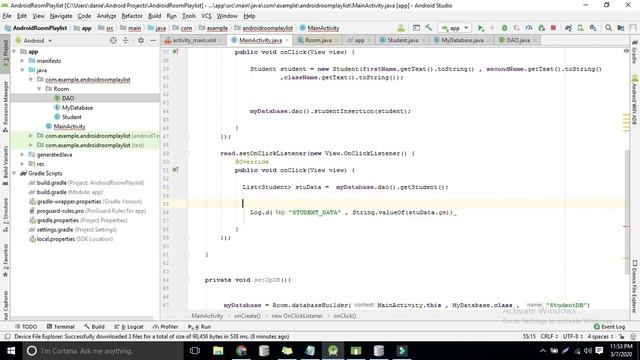The width and height of the screenshot is (640, 360).
Task: Expand the manifests folder
Action: click(x=22, y=61)
